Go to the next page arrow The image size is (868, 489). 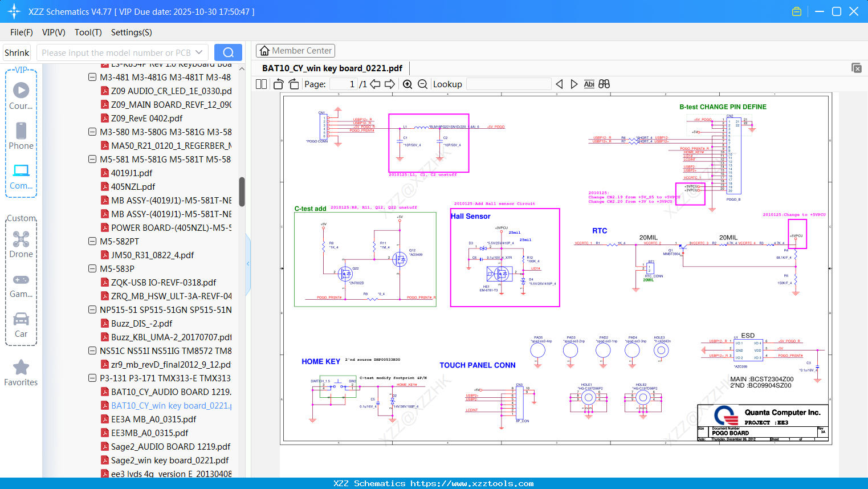pyautogui.click(x=390, y=84)
